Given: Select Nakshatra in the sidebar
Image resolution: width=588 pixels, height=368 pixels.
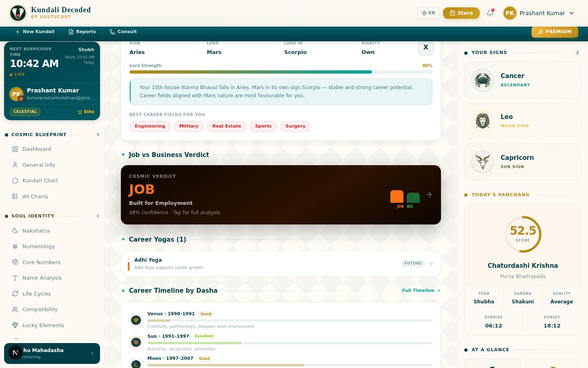Looking at the screenshot, I should 36,231.
